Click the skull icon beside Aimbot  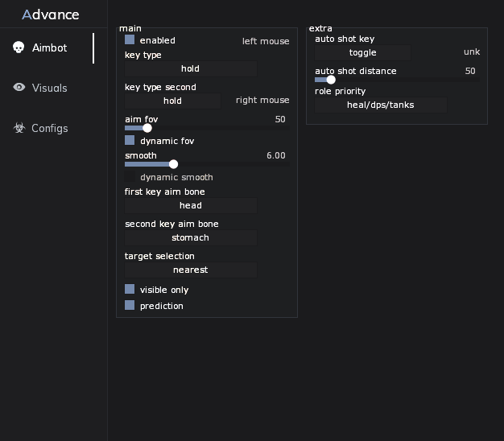coord(19,47)
